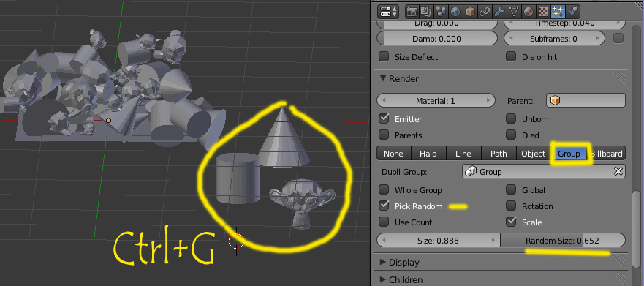644x286 pixels.
Task: Open the World properties globe icon
Action: [x=455, y=12]
